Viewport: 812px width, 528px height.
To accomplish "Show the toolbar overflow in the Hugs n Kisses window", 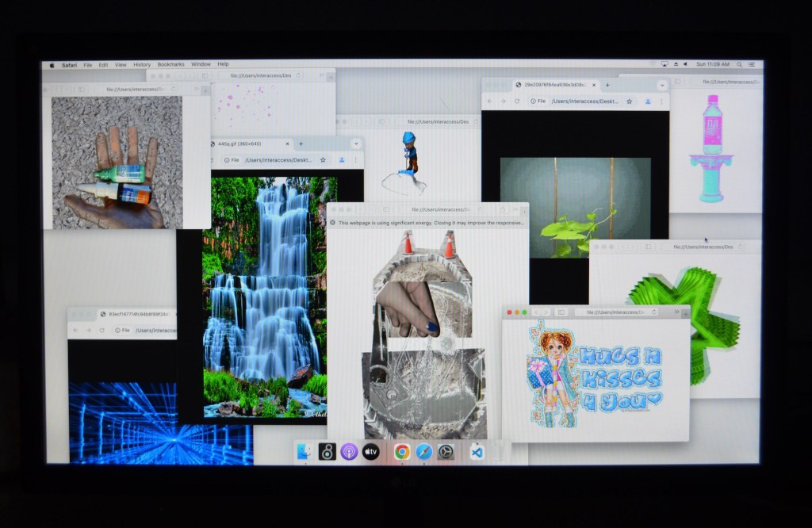I will click(676, 312).
